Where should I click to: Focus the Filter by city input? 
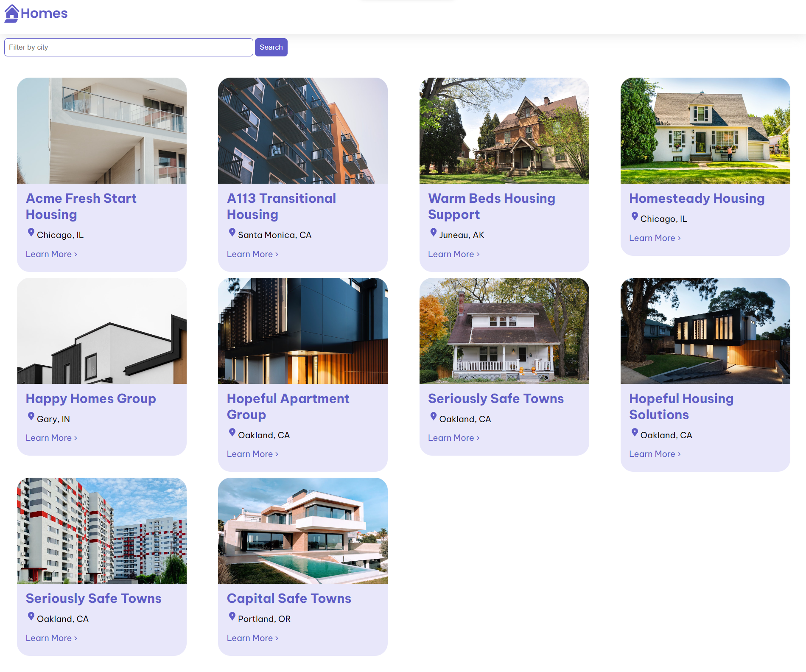[x=129, y=47]
